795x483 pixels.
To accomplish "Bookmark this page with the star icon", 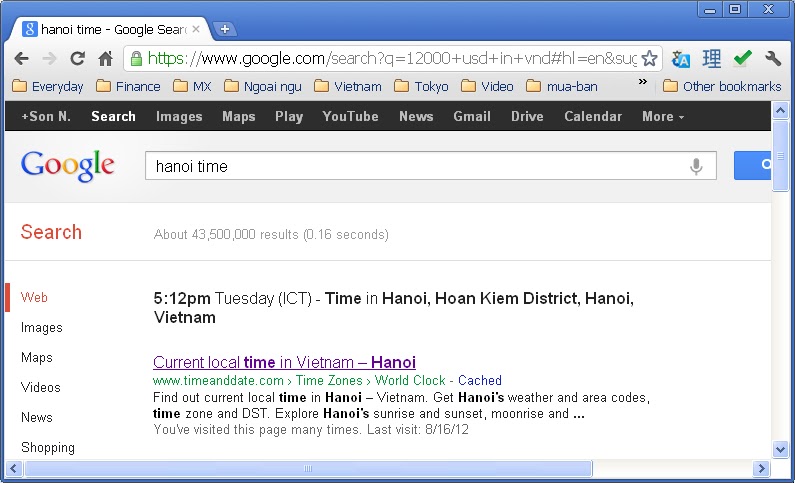I will coord(649,59).
